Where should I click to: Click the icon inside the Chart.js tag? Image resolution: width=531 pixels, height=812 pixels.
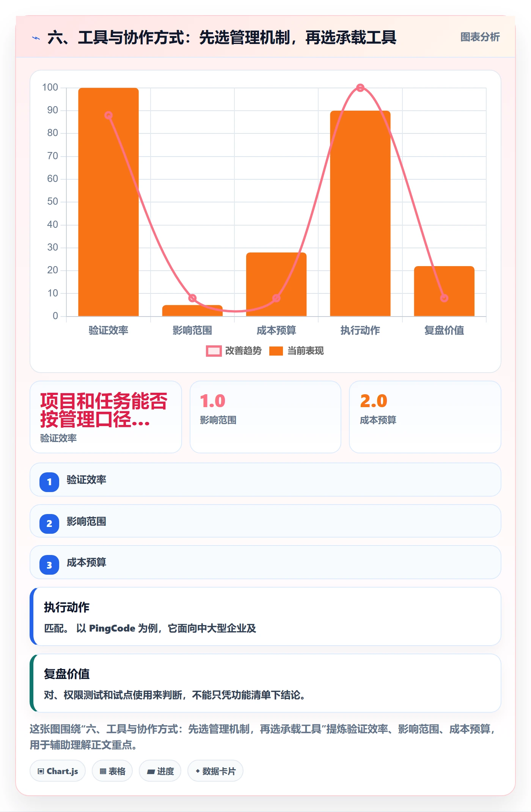(41, 771)
